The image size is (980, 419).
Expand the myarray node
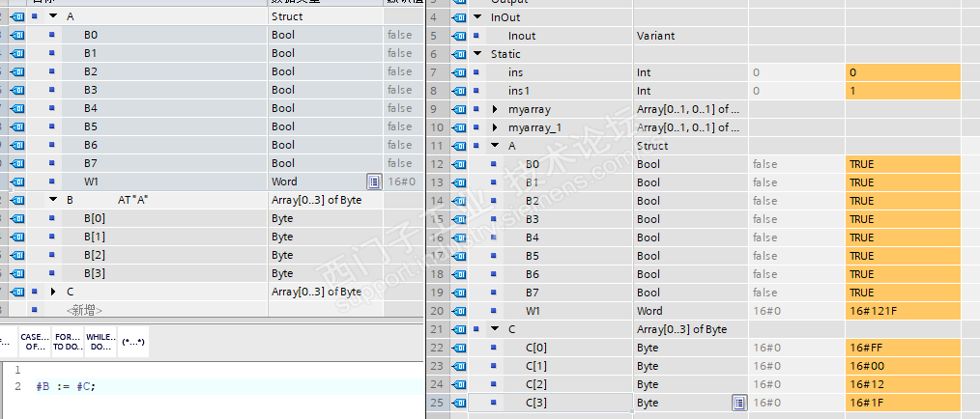(x=495, y=109)
